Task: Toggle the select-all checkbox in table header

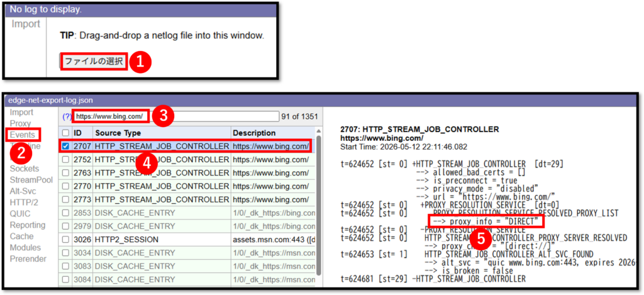Action: click(x=65, y=133)
